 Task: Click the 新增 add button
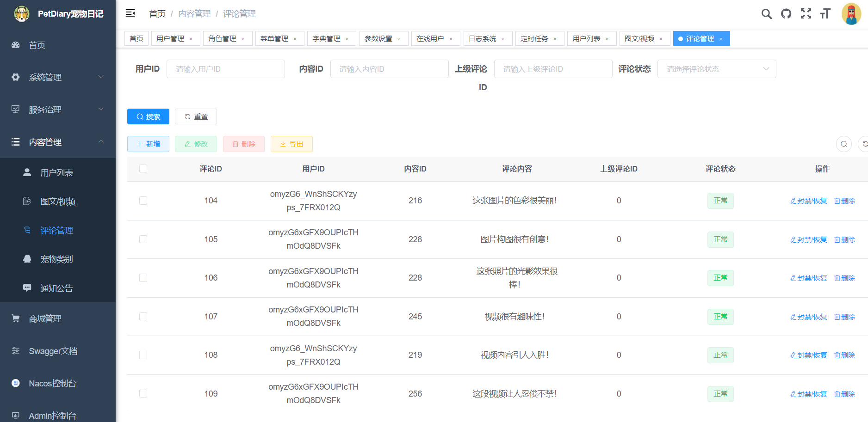(x=148, y=144)
